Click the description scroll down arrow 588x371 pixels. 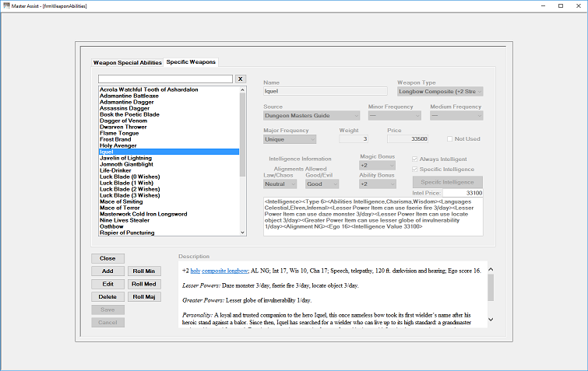(x=491, y=320)
